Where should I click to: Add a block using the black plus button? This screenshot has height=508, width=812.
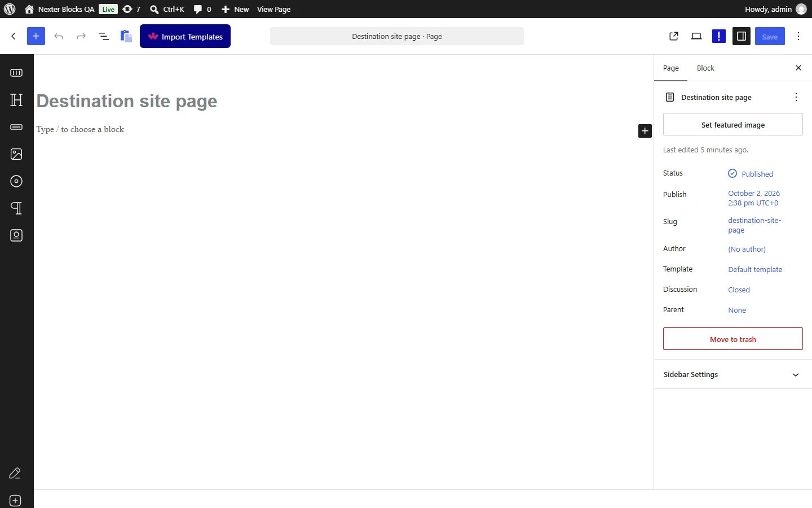pyautogui.click(x=645, y=131)
